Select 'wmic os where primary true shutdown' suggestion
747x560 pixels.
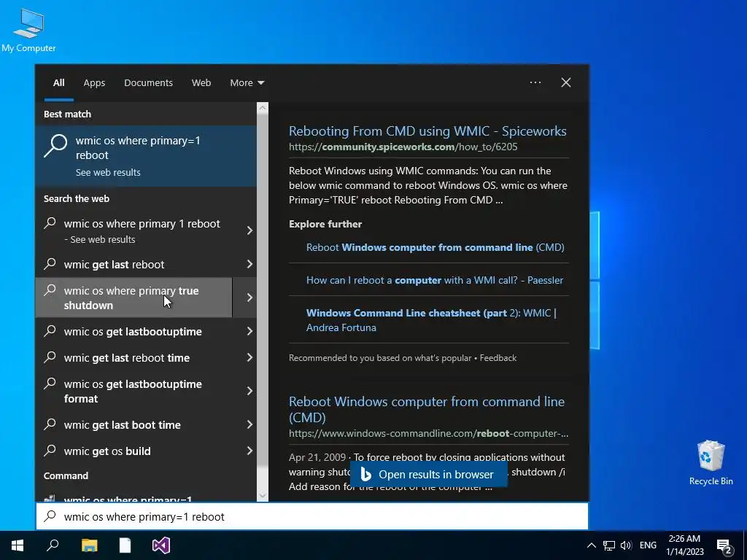point(134,297)
